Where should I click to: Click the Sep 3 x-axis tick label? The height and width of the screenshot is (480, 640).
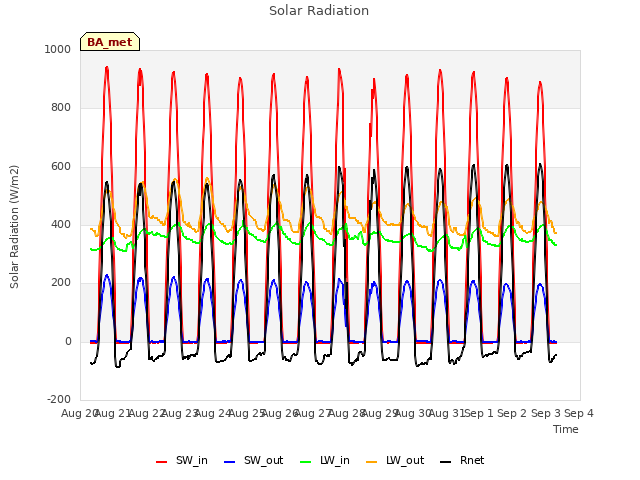546,413
